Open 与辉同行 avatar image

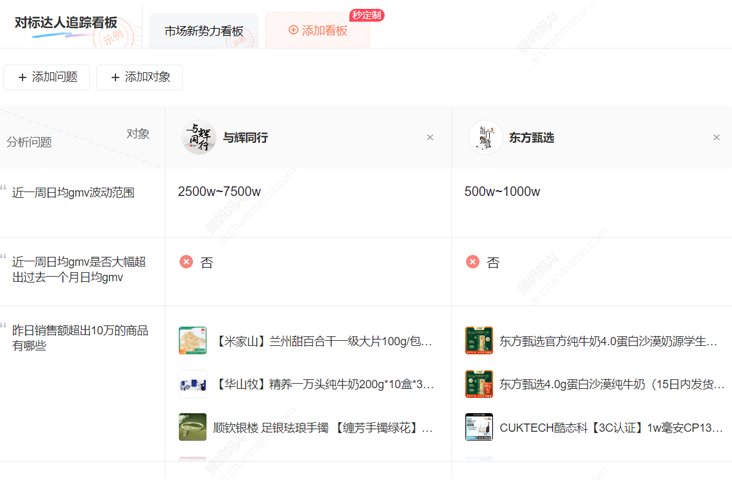click(x=198, y=137)
